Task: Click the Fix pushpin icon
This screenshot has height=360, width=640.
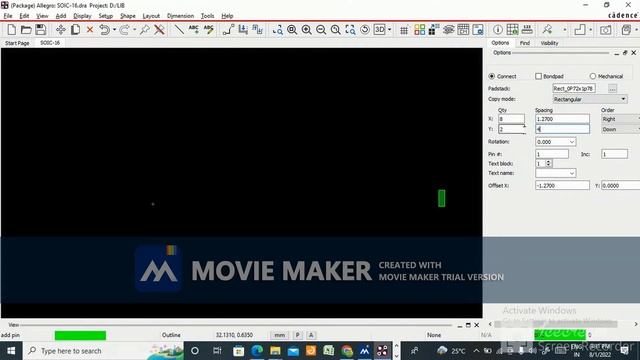Action: click(x=145, y=30)
